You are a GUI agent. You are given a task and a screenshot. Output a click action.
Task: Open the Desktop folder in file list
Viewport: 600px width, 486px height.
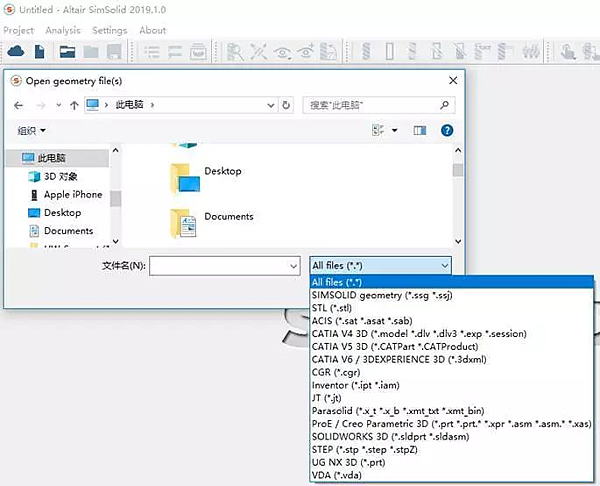coord(207,179)
